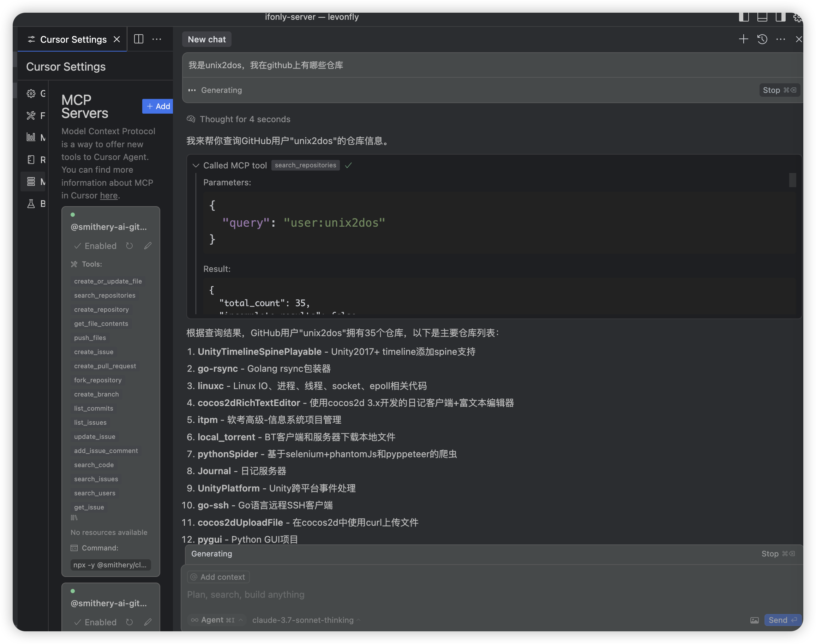Image resolution: width=816 pixels, height=644 pixels.
Task: Click the Add context button
Action: pyautogui.click(x=218, y=577)
